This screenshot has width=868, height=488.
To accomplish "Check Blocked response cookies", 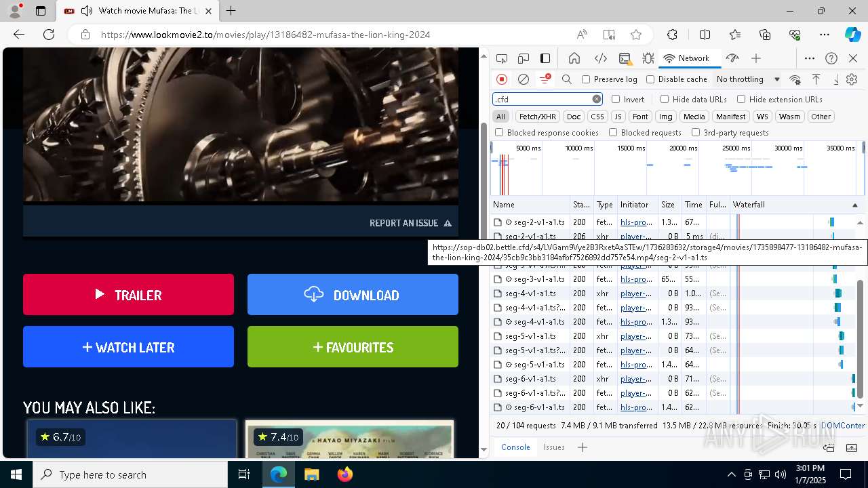I will pos(499,133).
